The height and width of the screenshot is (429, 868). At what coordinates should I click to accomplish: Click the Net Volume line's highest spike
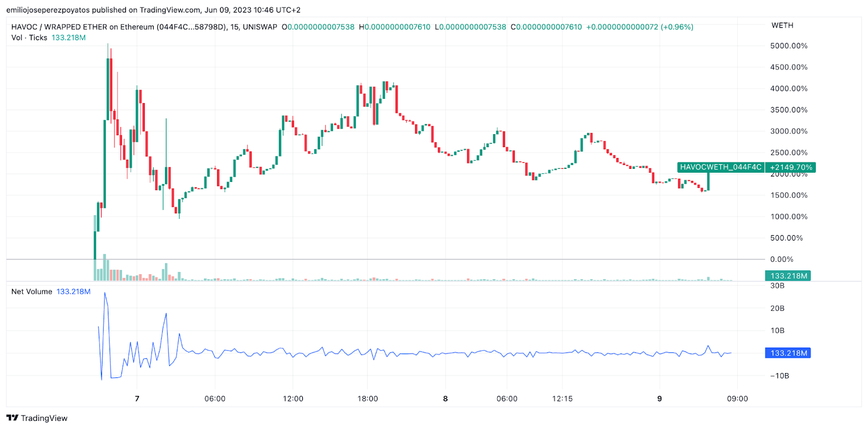(105, 294)
